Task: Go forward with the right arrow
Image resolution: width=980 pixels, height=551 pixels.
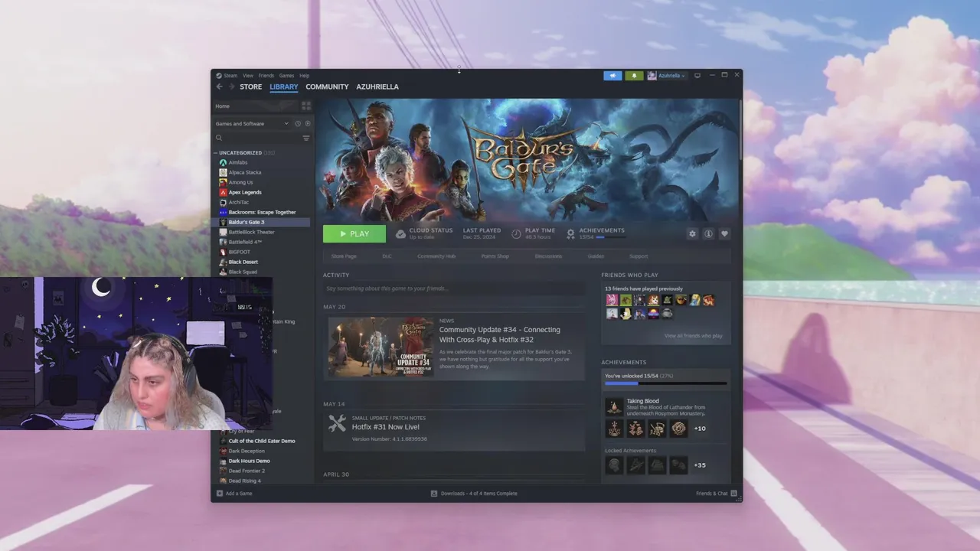Action: [x=231, y=86]
